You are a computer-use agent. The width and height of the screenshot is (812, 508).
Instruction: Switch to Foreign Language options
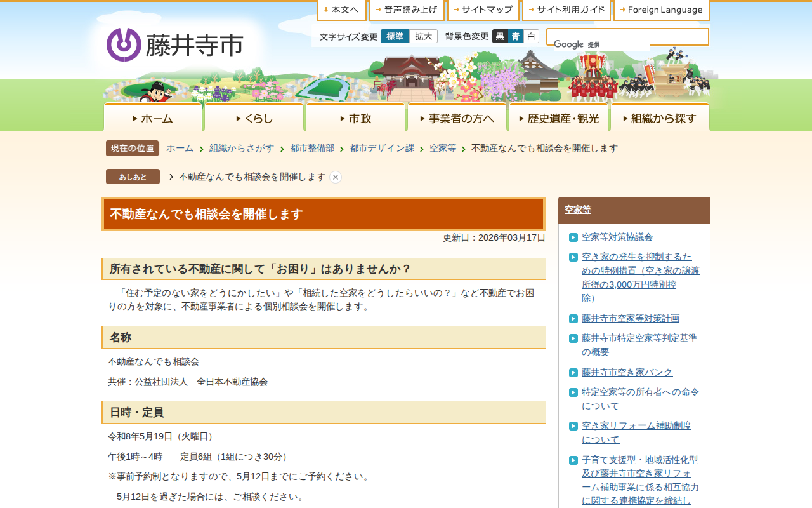[x=662, y=10]
